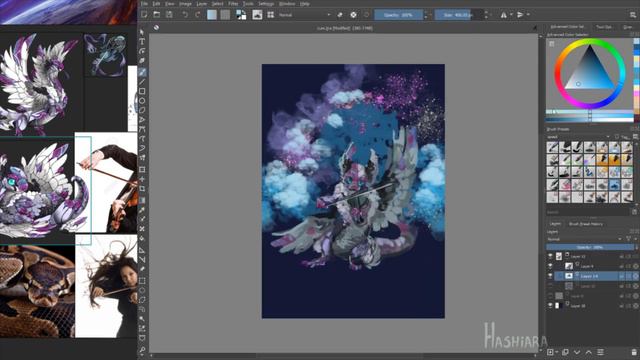Open the brush editor grid icon
This screenshot has height=360, width=640.
click(271, 15)
